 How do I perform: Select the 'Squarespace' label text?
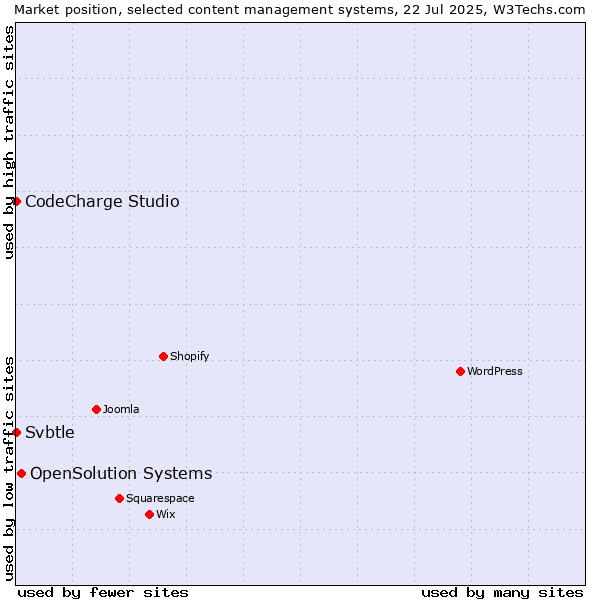160,498
